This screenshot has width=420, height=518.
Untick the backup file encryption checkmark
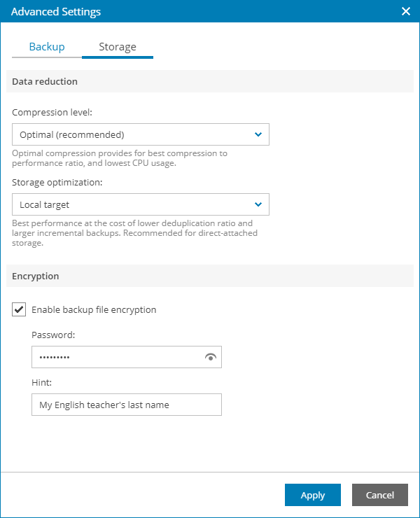point(20,309)
